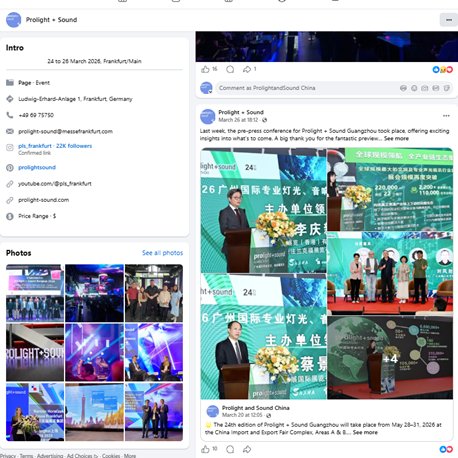This screenshot has width=458, height=458.
Task: Open the first photo with group on stage
Action: click(x=35, y=293)
